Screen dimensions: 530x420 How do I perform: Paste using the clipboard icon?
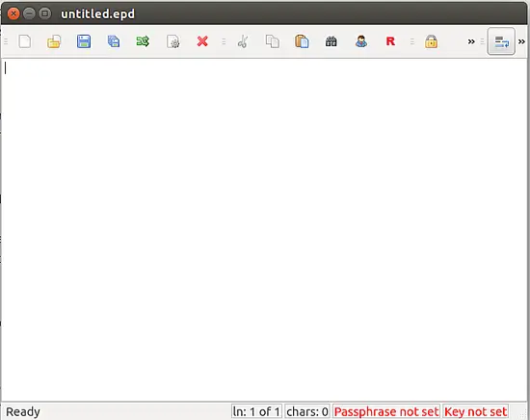click(302, 41)
